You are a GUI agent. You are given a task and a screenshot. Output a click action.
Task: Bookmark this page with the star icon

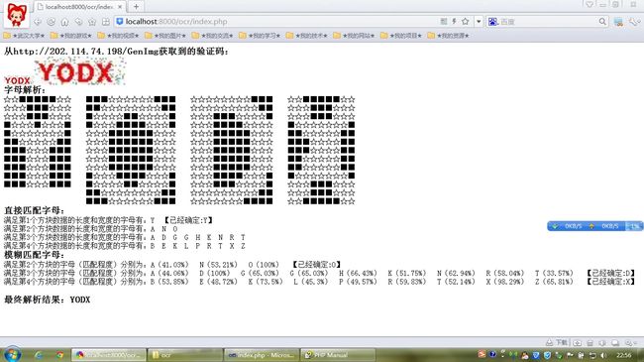click(466, 21)
